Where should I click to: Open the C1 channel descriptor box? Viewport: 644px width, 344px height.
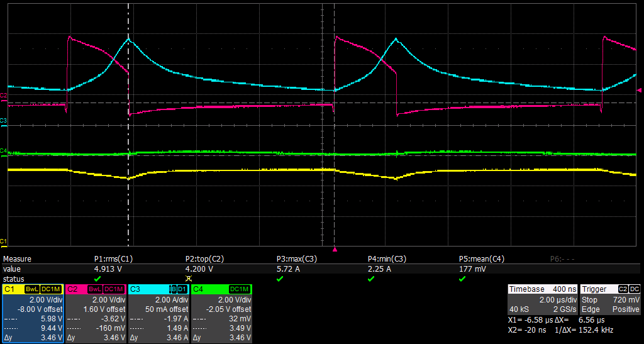[x=33, y=313]
